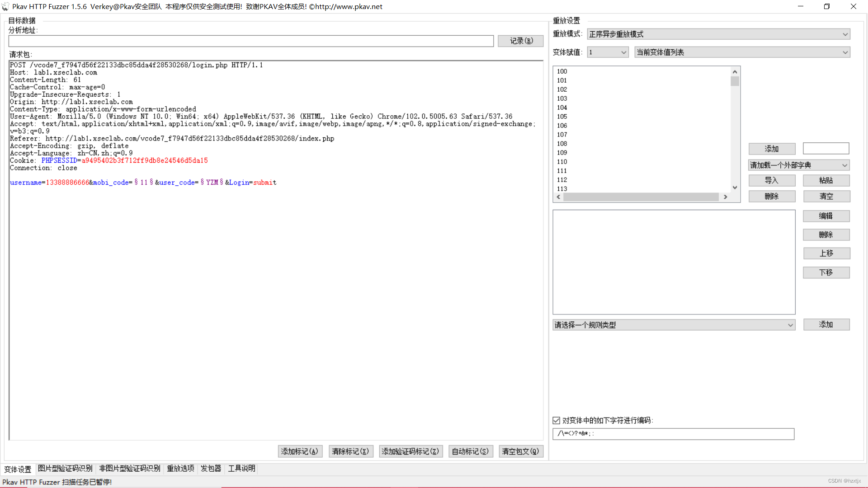Open the 请加载一个外部字典 dropdown

(799, 165)
